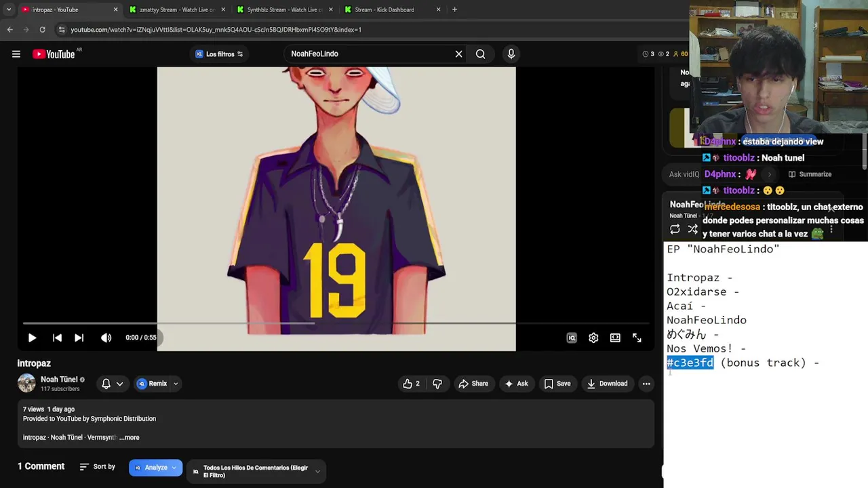Click the Summarize button
Image resolution: width=868 pixels, height=488 pixels.
[x=810, y=174]
